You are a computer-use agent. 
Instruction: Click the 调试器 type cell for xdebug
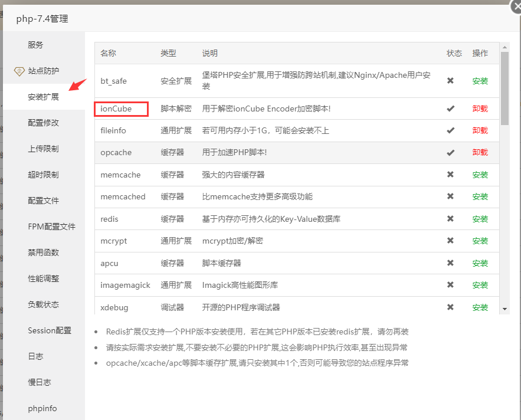tap(172, 307)
